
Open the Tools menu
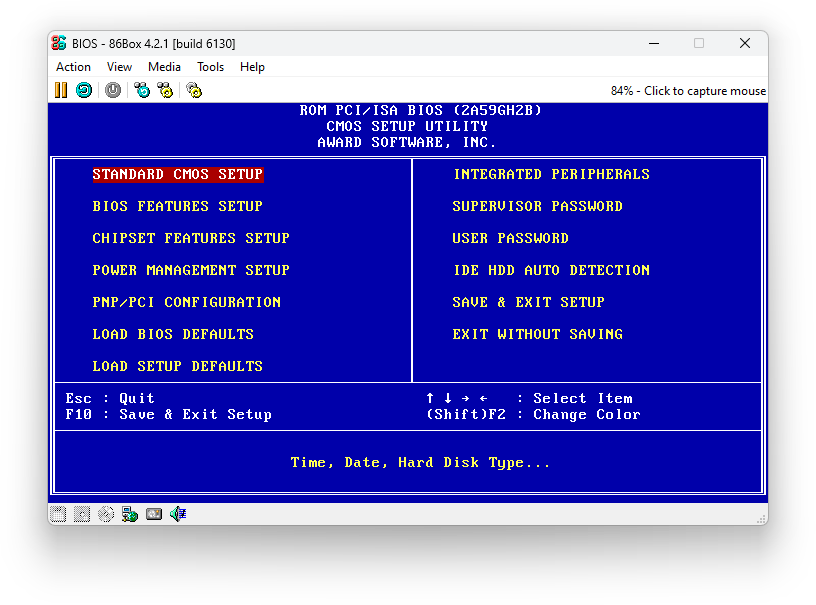coord(210,67)
